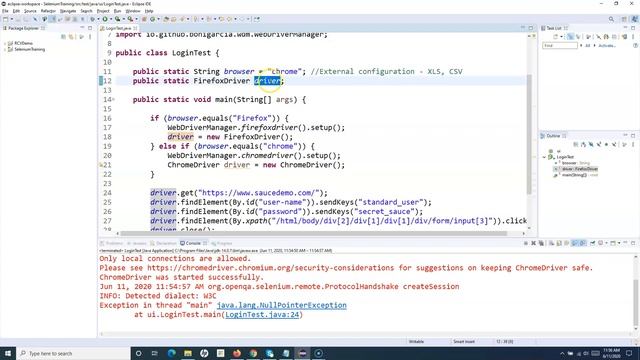This screenshot has width=640, height=360.
Task: Click the New file toolbar icon
Action: click(6, 19)
